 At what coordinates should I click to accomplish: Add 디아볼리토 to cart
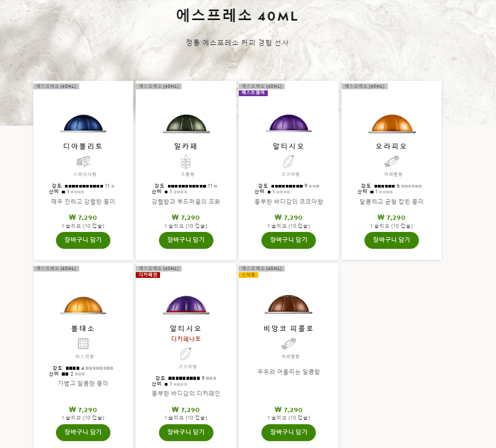[83, 240]
